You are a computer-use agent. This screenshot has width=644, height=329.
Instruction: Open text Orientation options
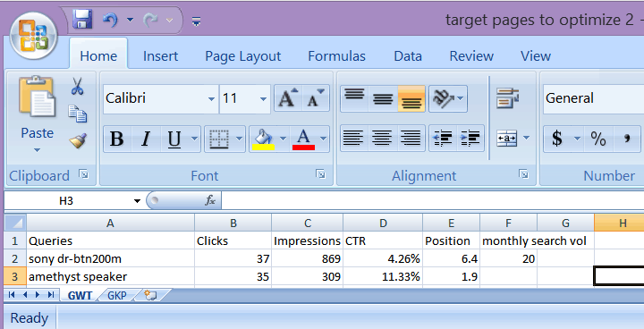point(448,98)
